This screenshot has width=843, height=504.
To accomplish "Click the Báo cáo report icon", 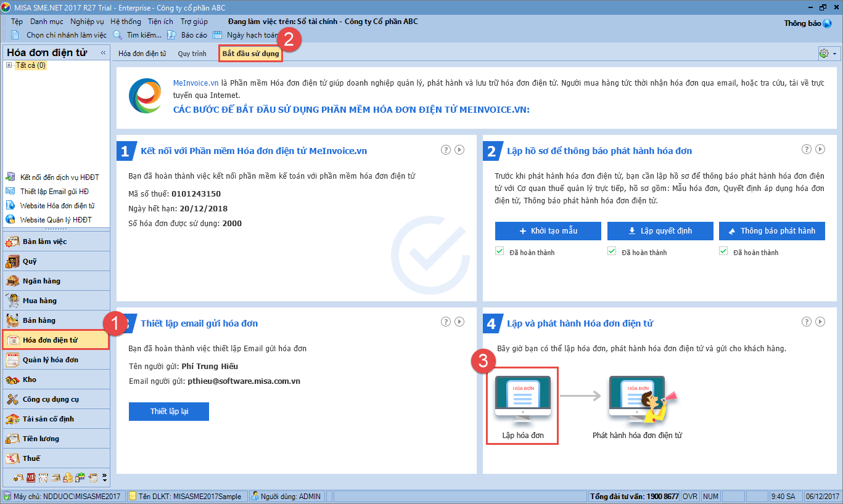I will click(172, 35).
